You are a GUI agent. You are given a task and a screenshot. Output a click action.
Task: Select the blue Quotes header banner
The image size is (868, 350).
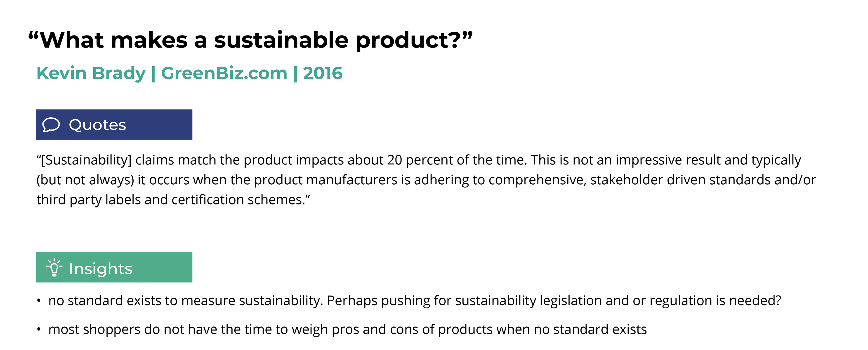[x=114, y=125]
